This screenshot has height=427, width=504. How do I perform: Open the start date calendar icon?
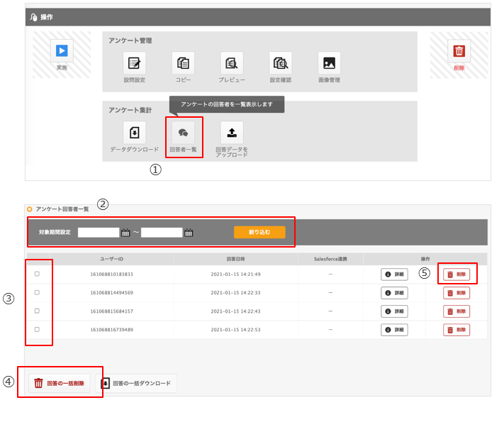tap(125, 233)
